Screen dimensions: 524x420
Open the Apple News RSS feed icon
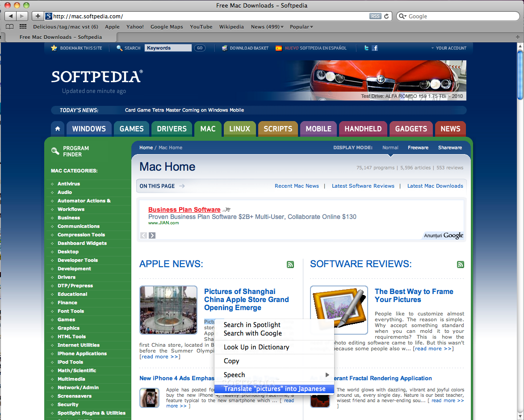point(290,265)
